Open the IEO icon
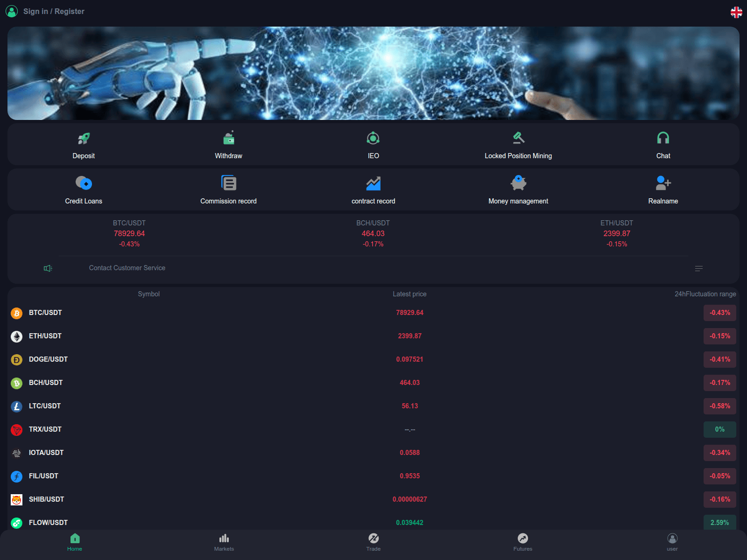Image resolution: width=747 pixels, height=560 pixels. (x=373, y=139)
